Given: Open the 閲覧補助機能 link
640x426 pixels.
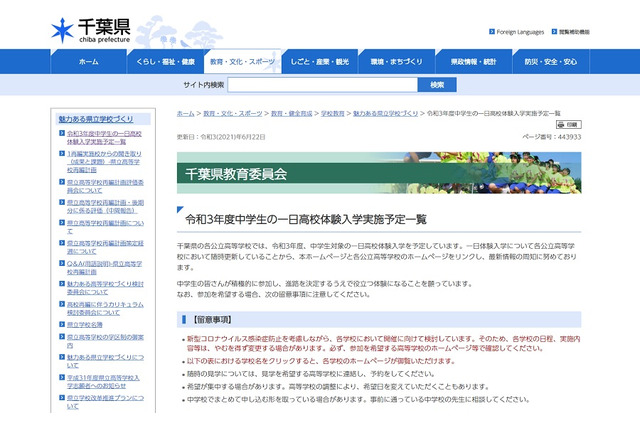Looking at the screenshot, I should click(x=574, y=32).
